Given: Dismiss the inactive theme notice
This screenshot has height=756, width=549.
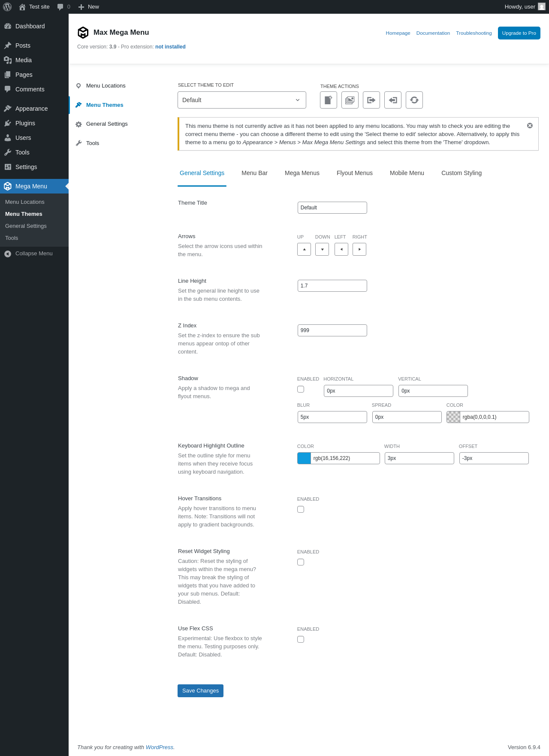Looking at the screenshot, I should (x=530, y=126).
